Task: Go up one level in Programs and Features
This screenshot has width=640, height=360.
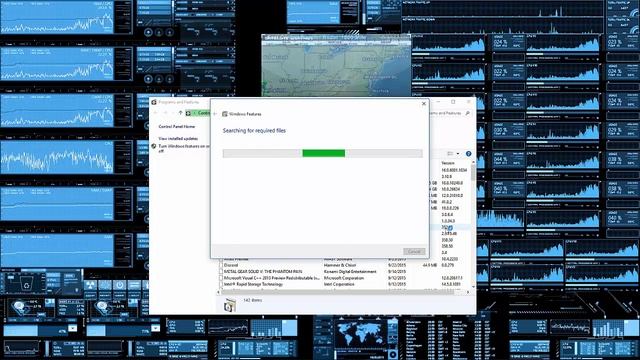Action: click(180, 113)
